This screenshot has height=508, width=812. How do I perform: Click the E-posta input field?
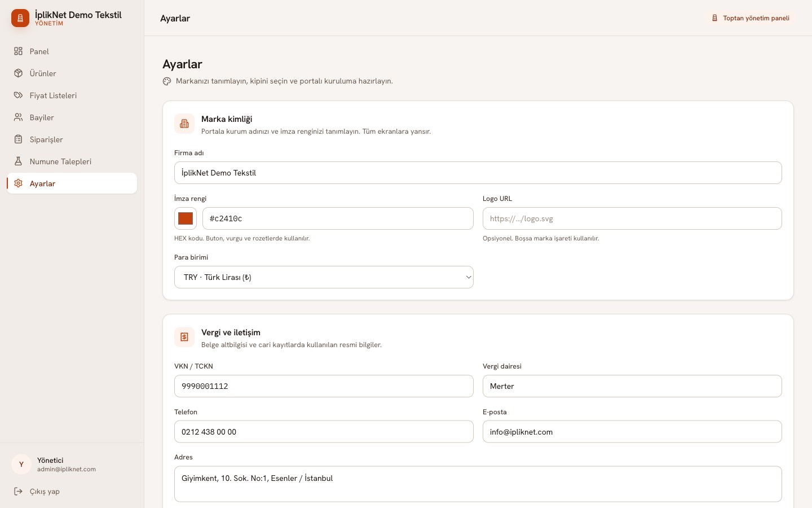[632, 432]
